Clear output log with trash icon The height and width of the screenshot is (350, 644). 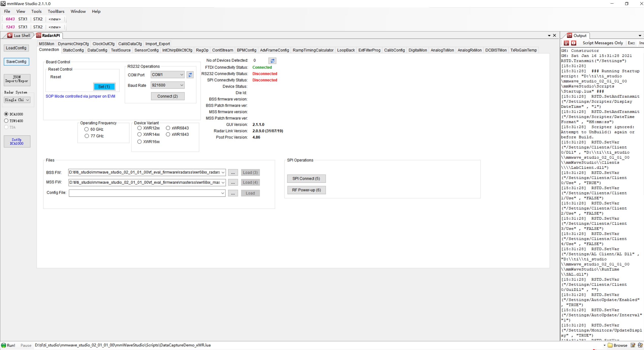pos(566,43)
